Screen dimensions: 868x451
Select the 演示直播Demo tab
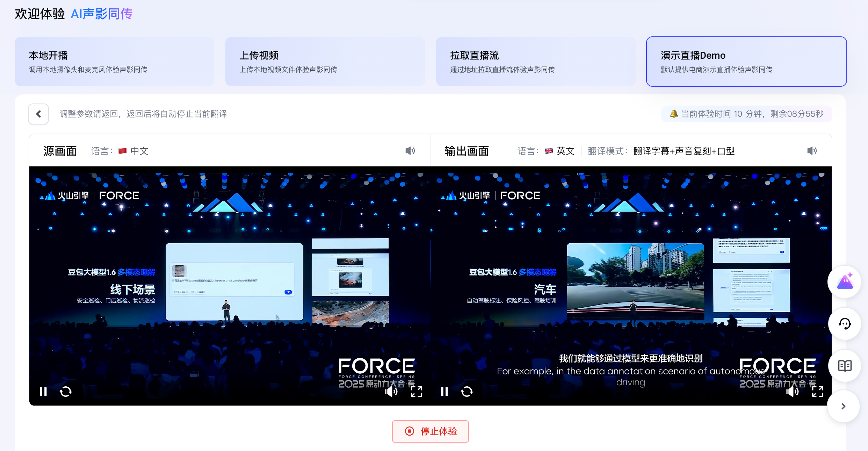pyautogui.click(x=746, y=62)
